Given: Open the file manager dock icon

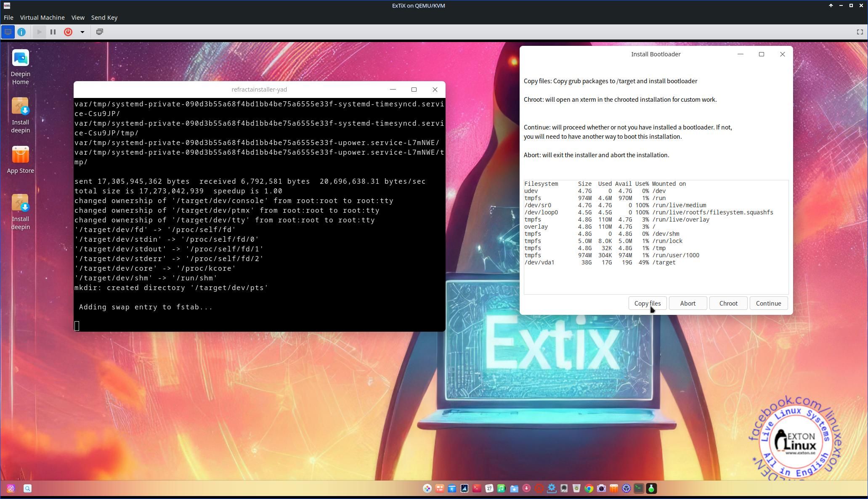Looking at the screenshot, I should [514, 488].
